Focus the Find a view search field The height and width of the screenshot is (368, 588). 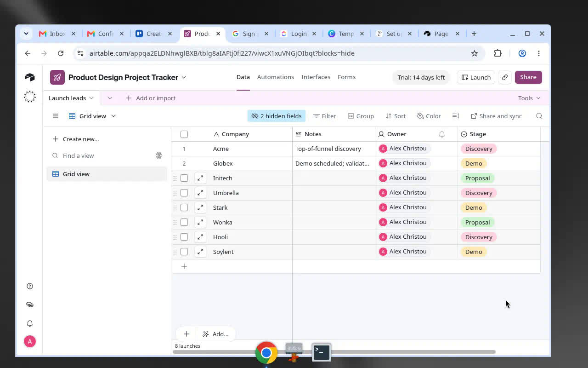101,155
